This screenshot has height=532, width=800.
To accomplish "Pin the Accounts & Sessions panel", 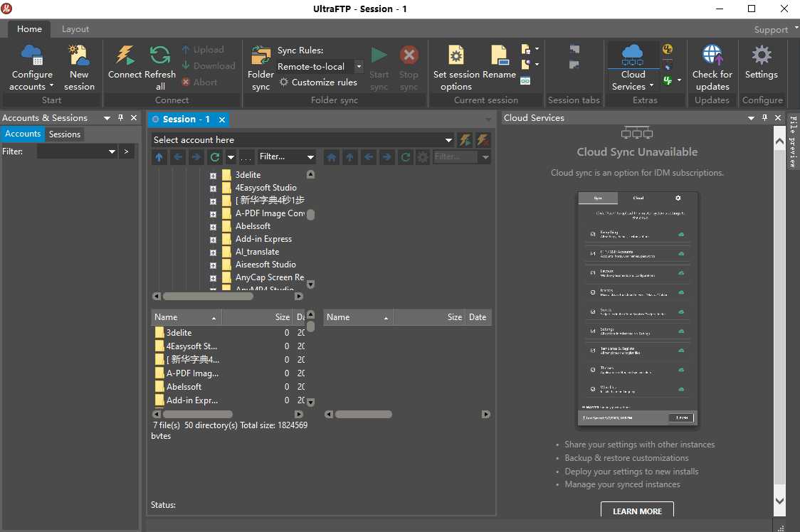I will 120,118.
